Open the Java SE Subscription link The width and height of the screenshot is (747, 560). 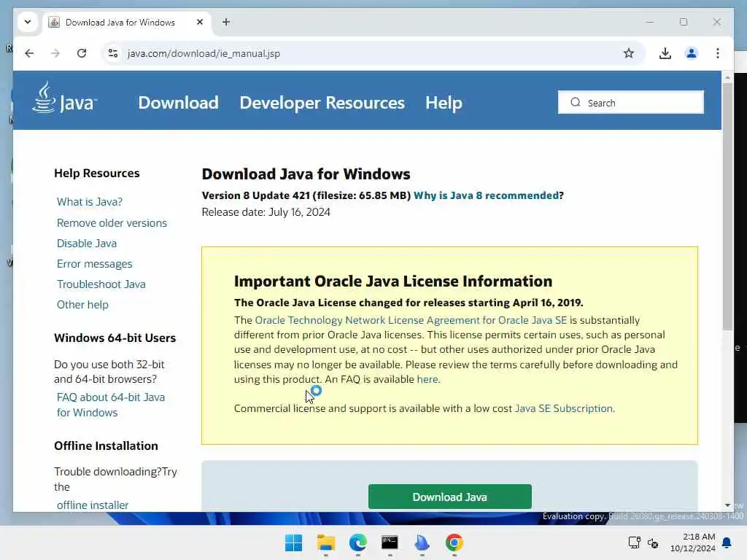(564, 408)
